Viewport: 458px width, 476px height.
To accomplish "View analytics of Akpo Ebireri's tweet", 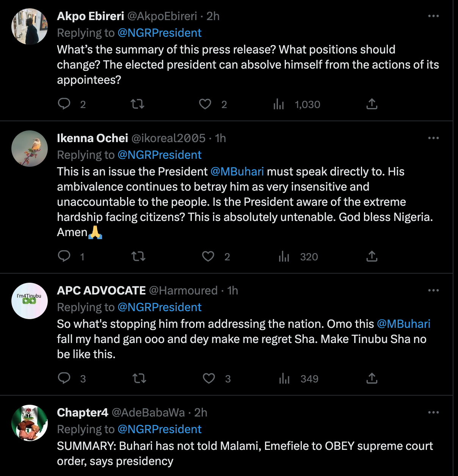I will click(279, 104).
